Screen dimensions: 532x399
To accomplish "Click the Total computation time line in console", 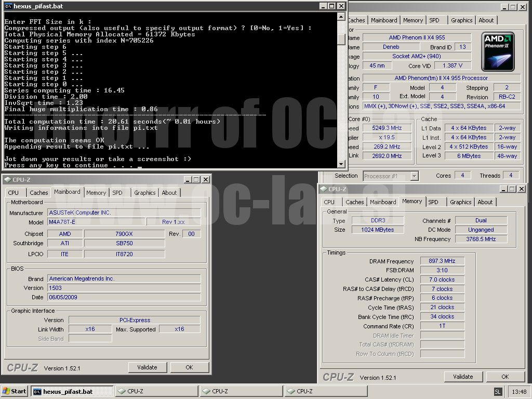I will [112, 122].
